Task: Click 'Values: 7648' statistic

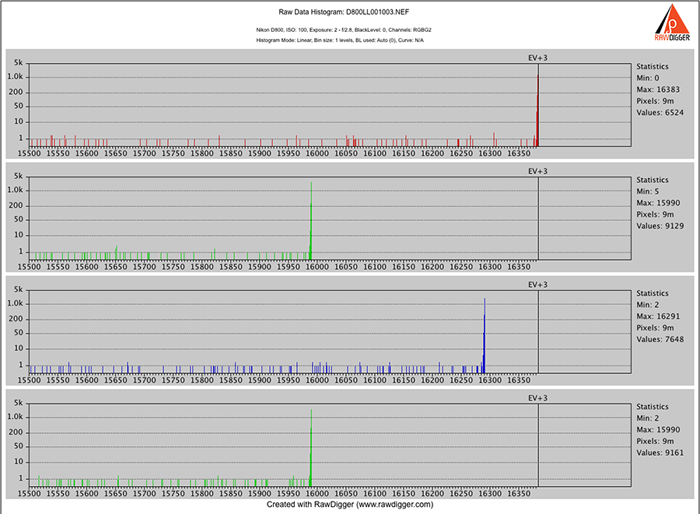Action: click(x=660, y=339)
